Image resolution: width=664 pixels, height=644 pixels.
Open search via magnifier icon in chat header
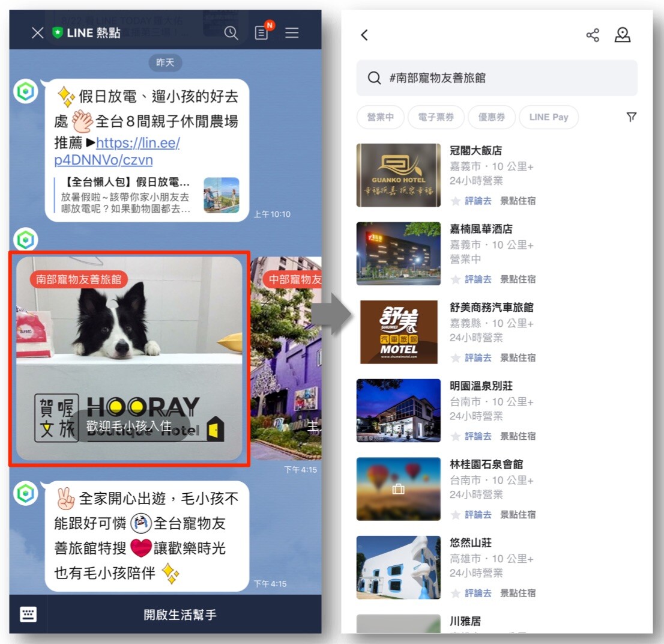(231, 32)
